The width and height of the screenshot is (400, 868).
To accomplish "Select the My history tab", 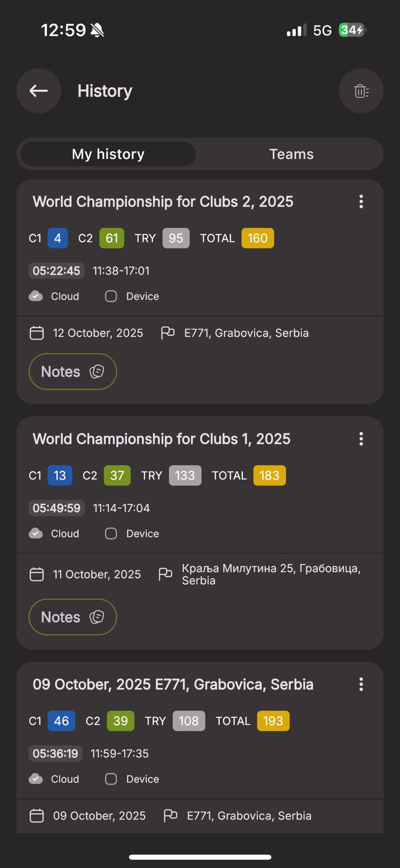I will click(108, 154).
